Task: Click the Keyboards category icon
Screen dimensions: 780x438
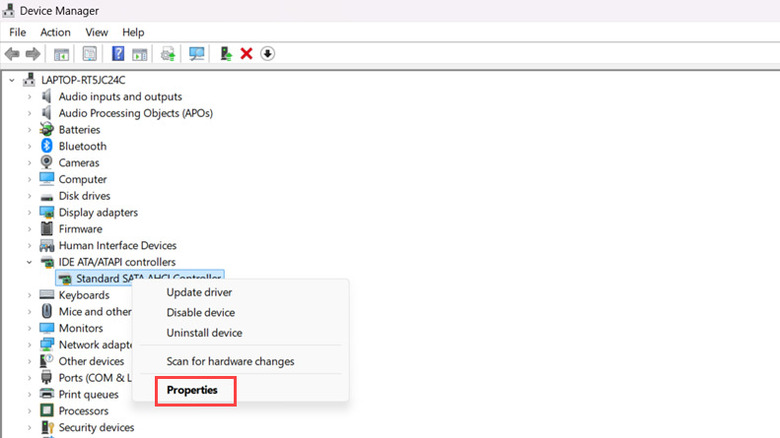Action: point(47,295)
